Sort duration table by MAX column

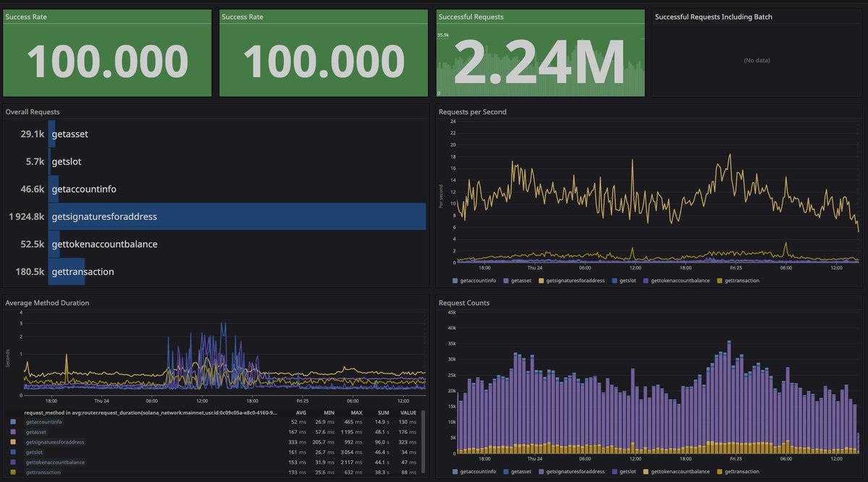[x=357, y=412]
